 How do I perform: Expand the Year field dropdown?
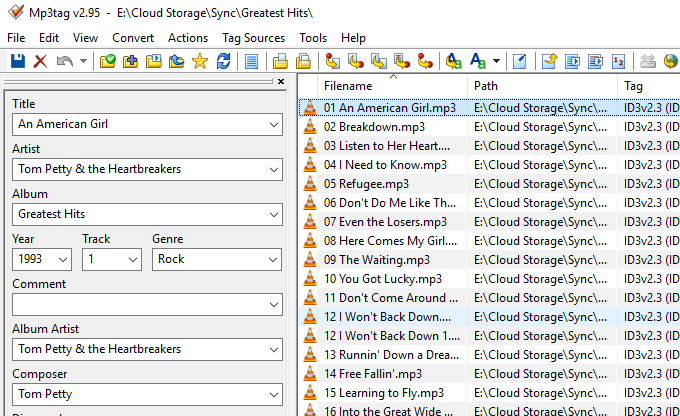click(x=63, y=260)
